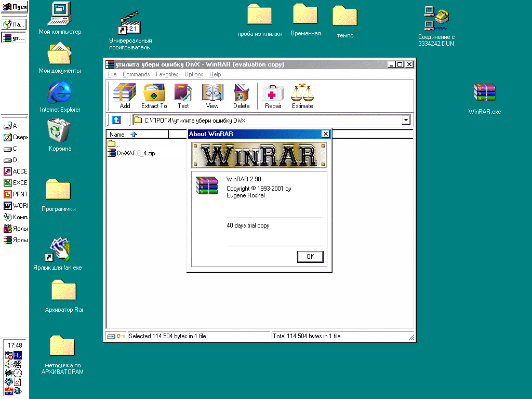This screenshot has width=532, height=399.
Task: Click the Сверн show desktop shortcut
Action: point(16,137)
